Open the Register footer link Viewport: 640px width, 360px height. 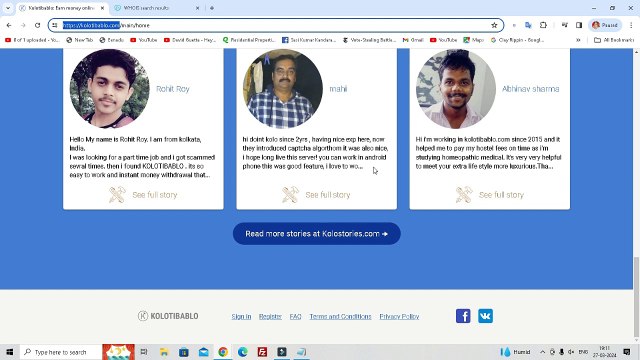coord(270,316)
